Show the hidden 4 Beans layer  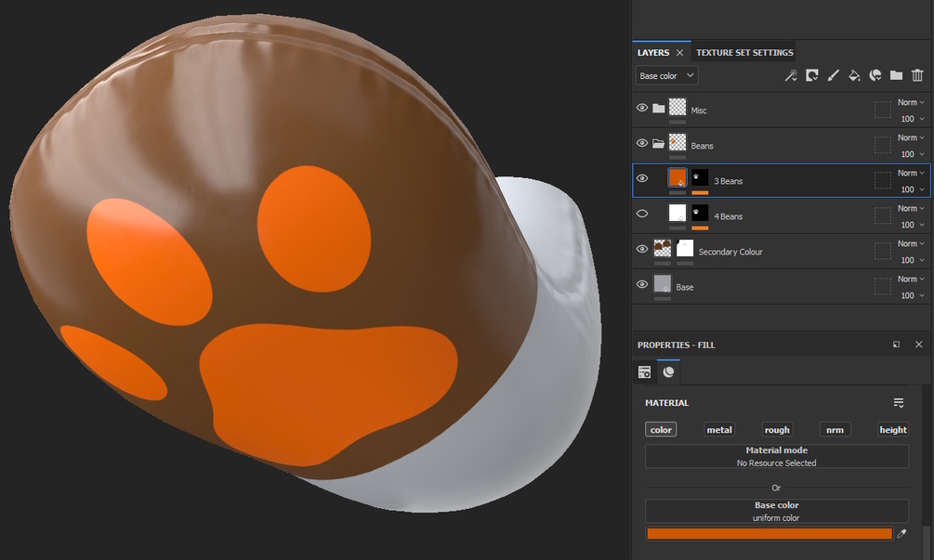642,214
